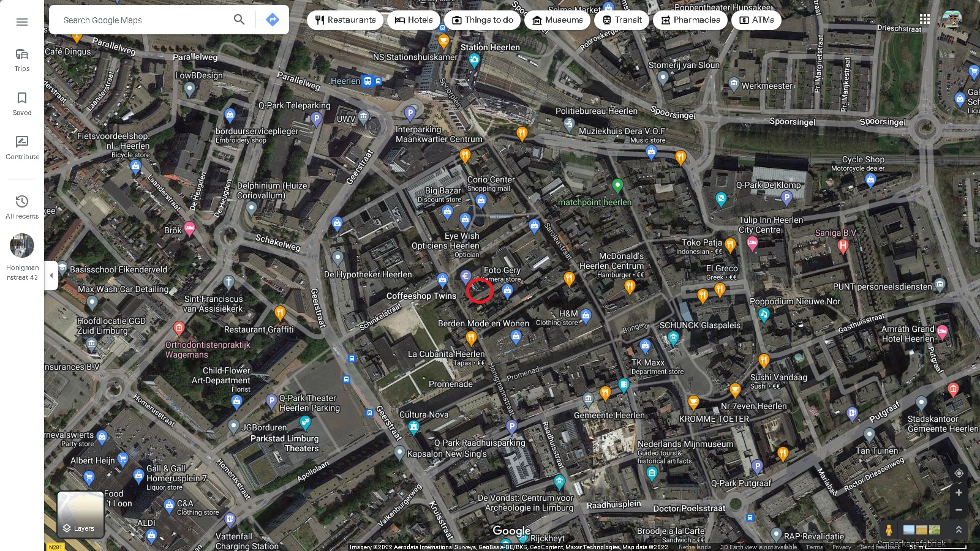
Task: Open the hamburger main menu
Action: [x=22, y=22]
